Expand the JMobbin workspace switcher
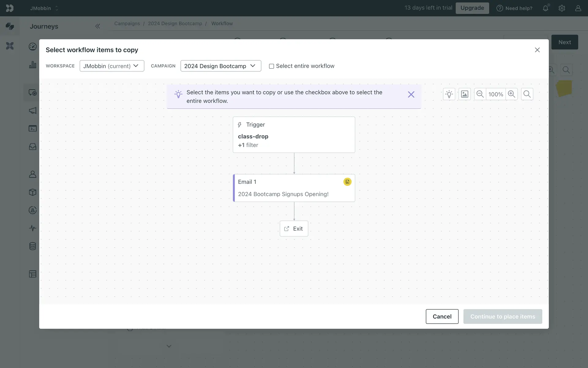The height and width of the screenshot is (368, 588). (x=44, y=8)
